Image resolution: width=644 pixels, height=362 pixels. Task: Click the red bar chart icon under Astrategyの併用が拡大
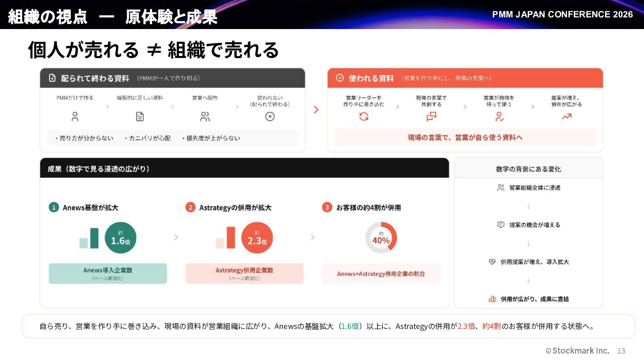225,237
